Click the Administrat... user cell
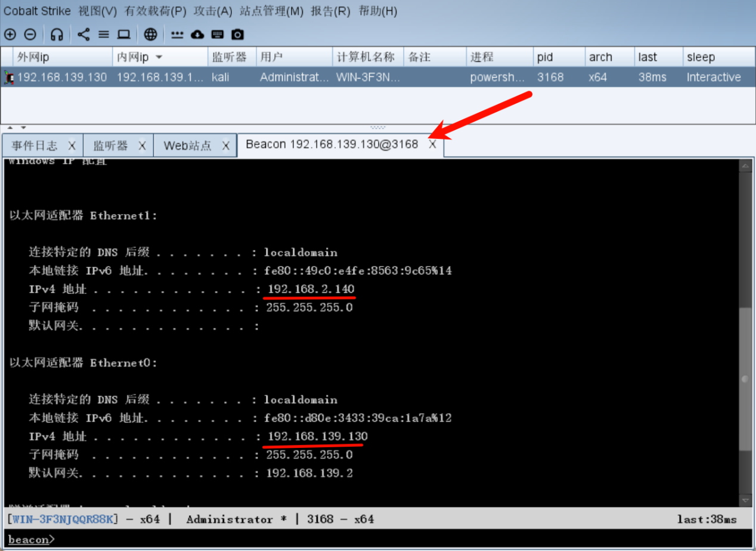Image resolution: width=756 pixels, height=551 pixels. pyautogui.click(x=294, y=77)
